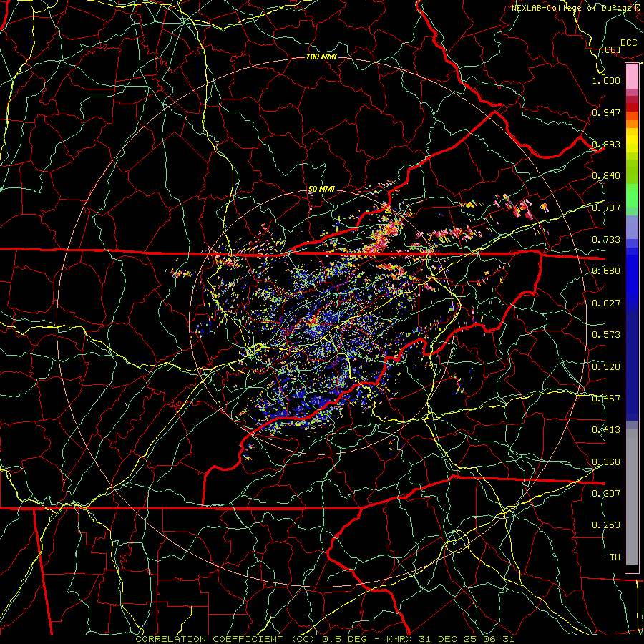Pick the pink segment of the color bar
644x644 pixels.
pyautogui.click(x=632, y=77)
